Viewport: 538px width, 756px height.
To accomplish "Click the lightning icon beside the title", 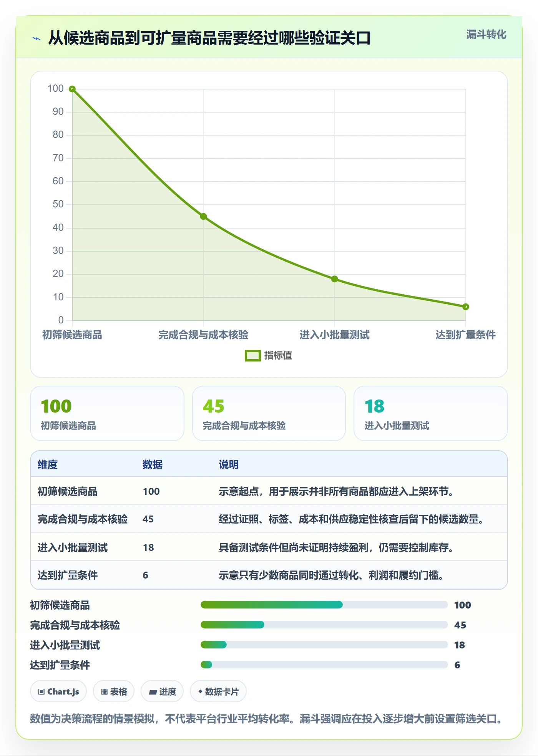I will 37,38.
